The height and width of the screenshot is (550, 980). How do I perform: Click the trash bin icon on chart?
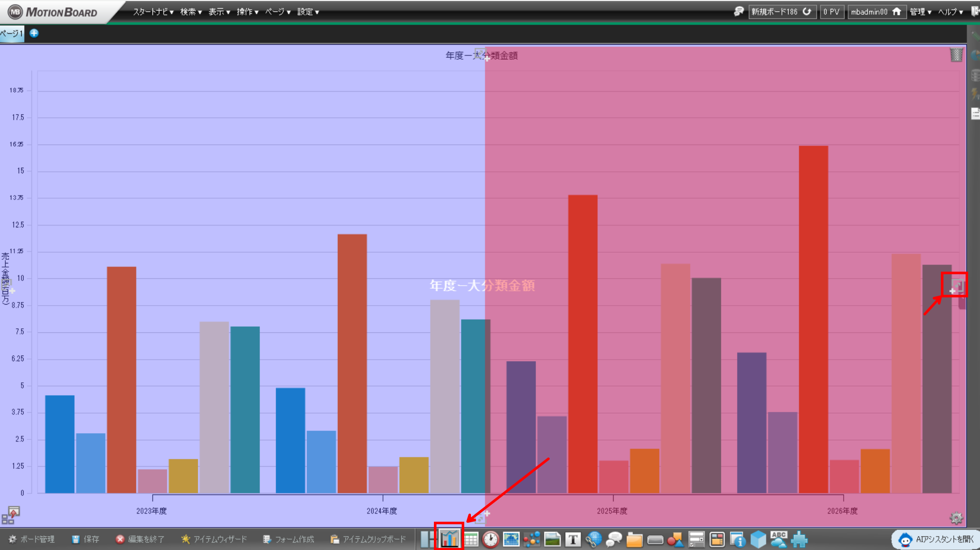pyautogui.click(x=956, y=55)
